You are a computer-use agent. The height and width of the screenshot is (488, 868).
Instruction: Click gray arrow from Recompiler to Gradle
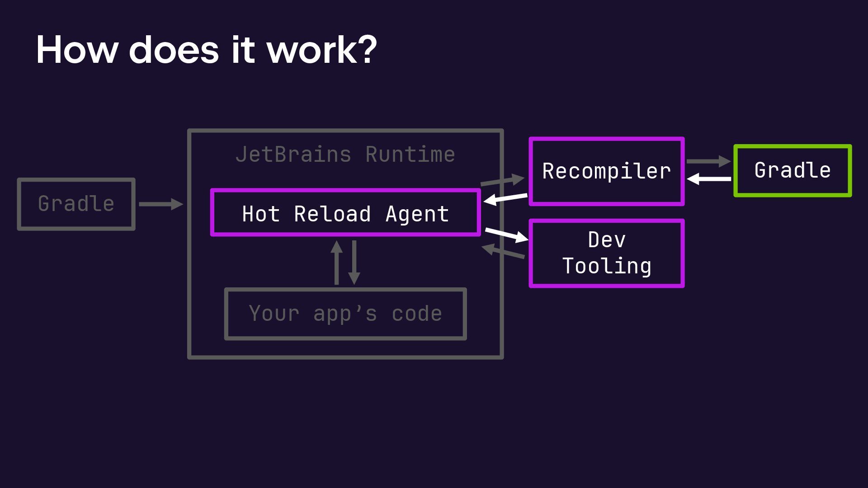[708, 161]
